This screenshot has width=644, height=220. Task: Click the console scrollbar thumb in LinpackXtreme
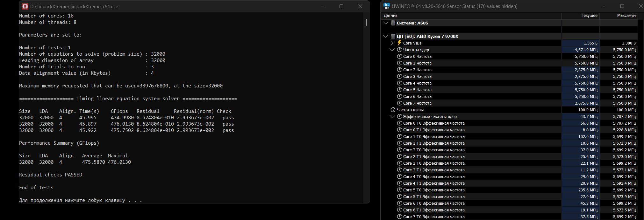[366, 22]
